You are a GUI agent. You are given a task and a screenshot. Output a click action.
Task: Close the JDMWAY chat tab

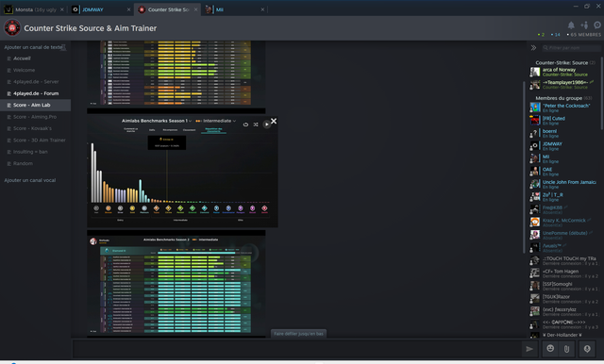[x=128, y=9]
